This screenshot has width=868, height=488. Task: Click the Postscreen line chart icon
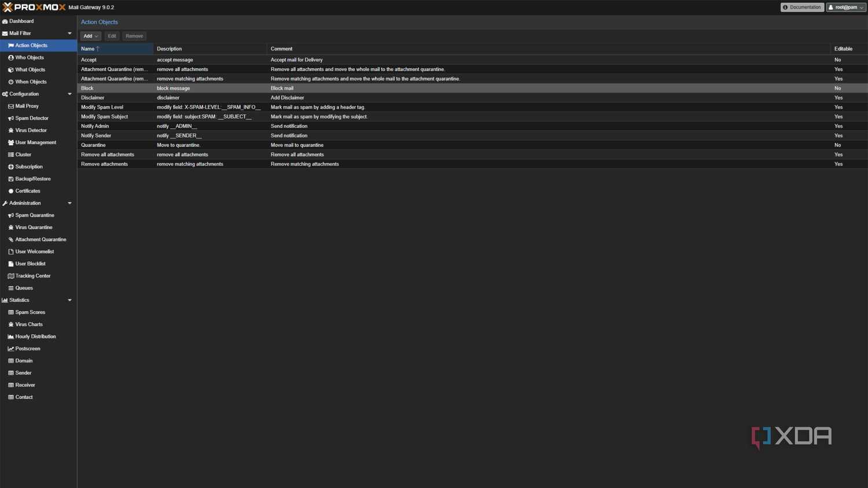pos(10,349)
